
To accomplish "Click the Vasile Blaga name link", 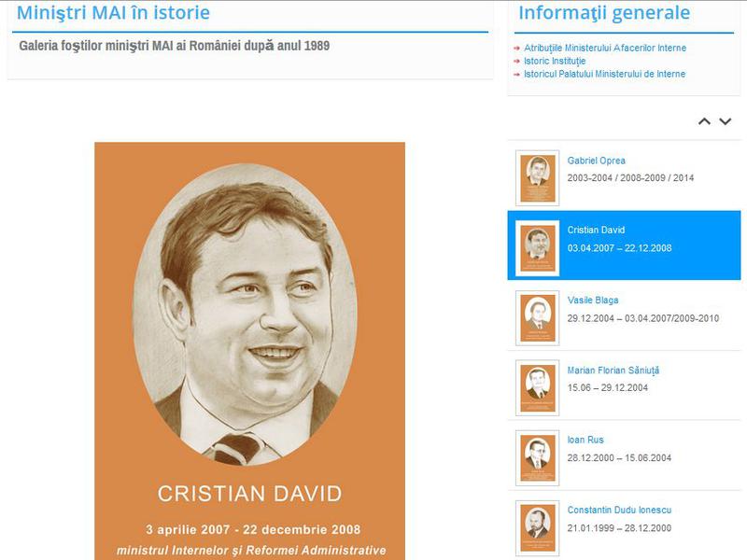I will point(593,300).
